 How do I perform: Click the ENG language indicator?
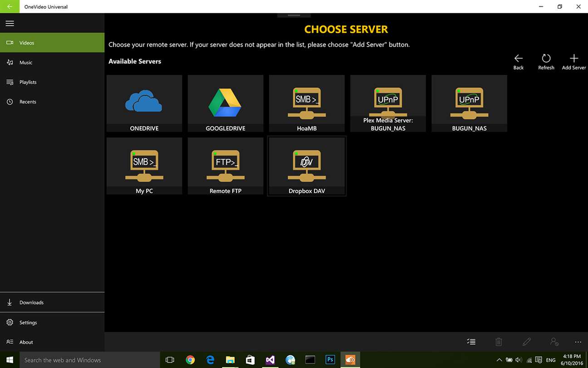(x=551, y=360)
